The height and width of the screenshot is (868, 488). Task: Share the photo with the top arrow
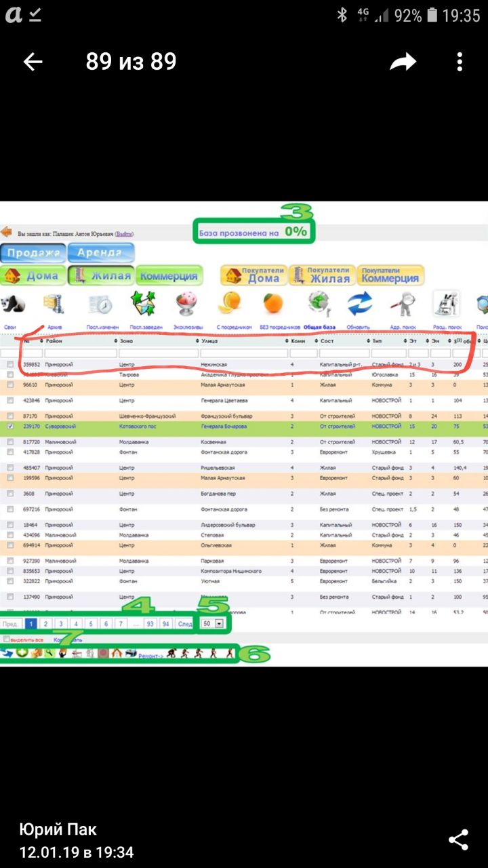[x=403, y=62]
